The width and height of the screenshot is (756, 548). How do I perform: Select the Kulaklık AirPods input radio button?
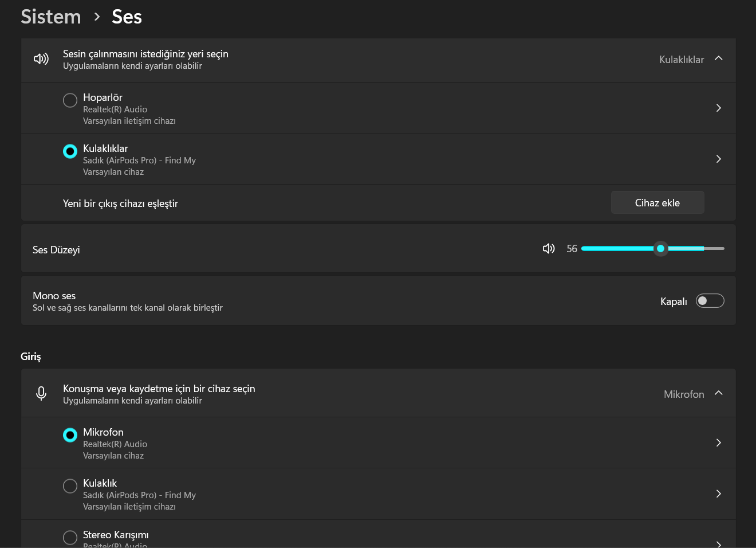[x=70, y=486]
